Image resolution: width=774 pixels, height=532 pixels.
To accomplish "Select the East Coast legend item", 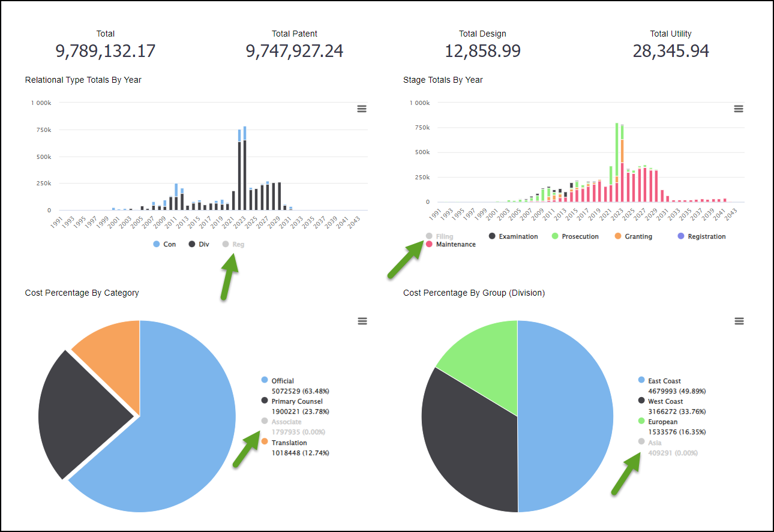I will coord(664,381).
